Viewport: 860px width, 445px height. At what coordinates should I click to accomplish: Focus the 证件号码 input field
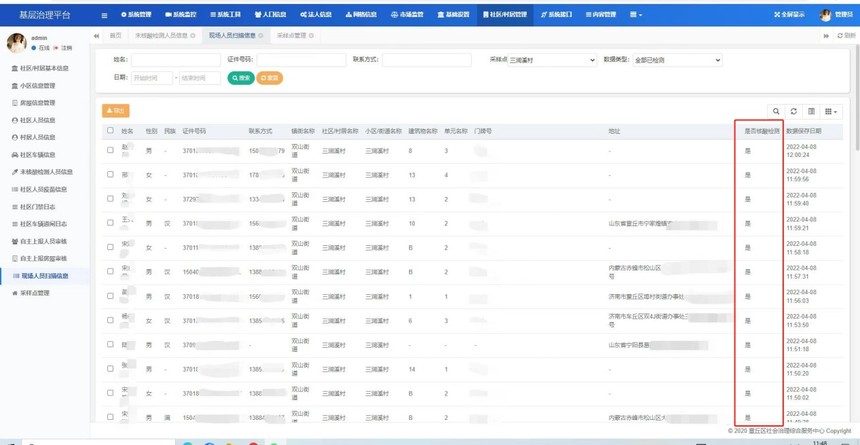point(301,60)
